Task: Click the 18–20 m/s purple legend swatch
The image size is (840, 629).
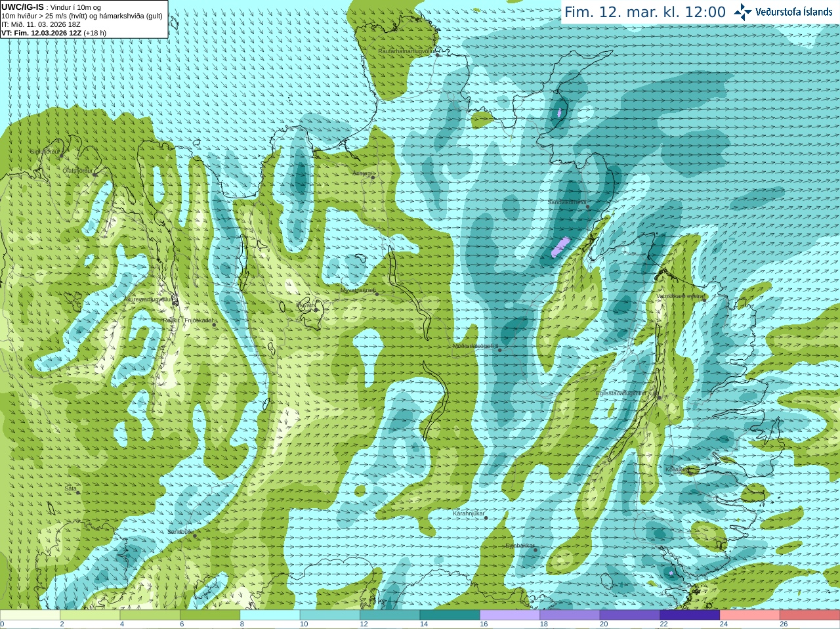Action: pos(570,615)
